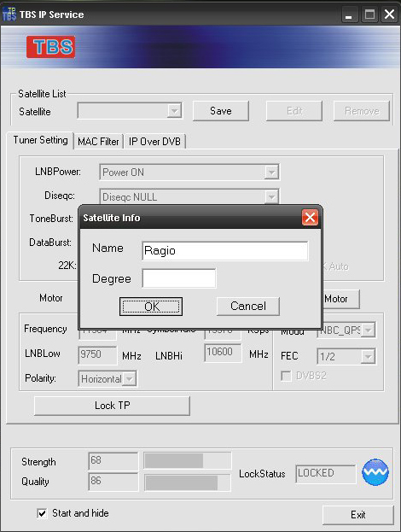Click the TBS red logo banner
Image resolution: width=401 pixels, height=532 pixels.
(x=51, y=47)
